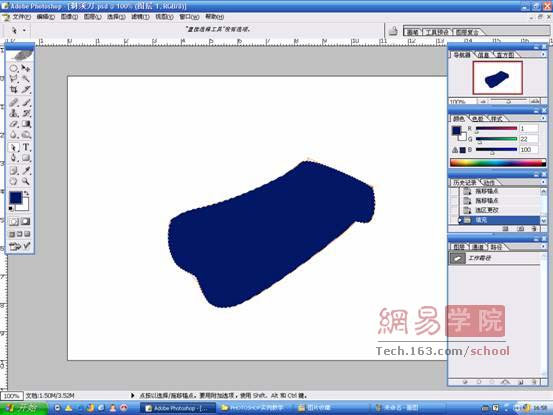553x415 pixels.
Task: Click the Windows Start button
Action: [24, 408]
